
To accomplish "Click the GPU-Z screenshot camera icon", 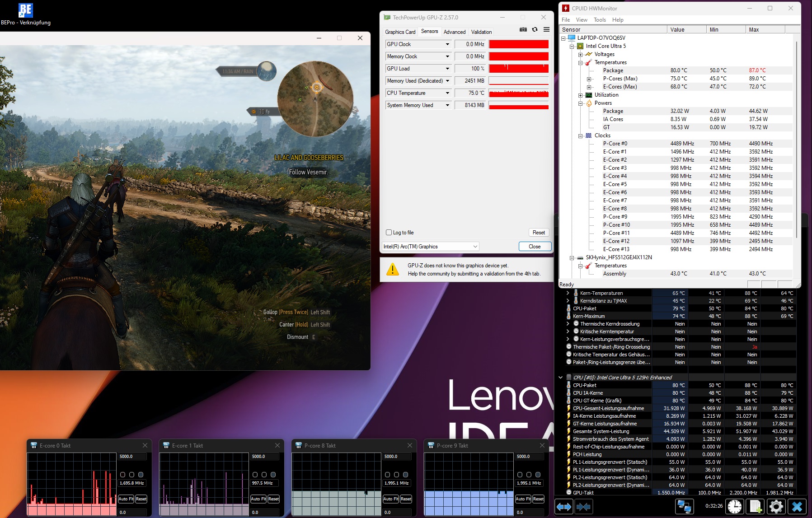I will [523, 30].
